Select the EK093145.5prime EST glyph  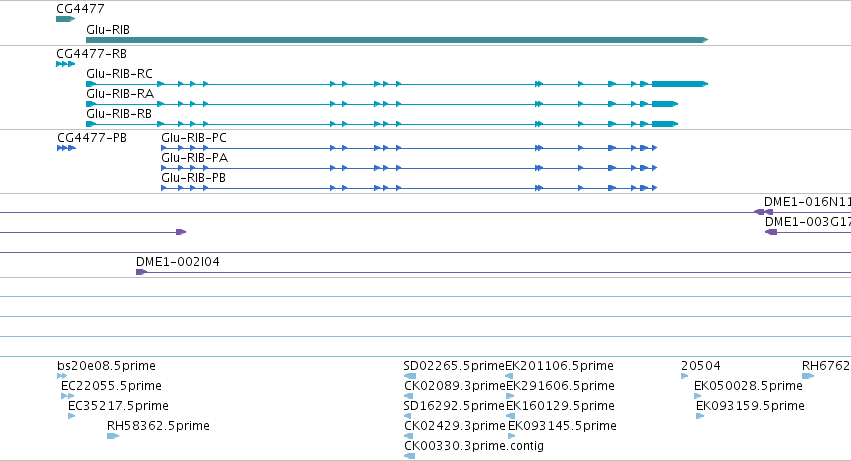point(512,436)
